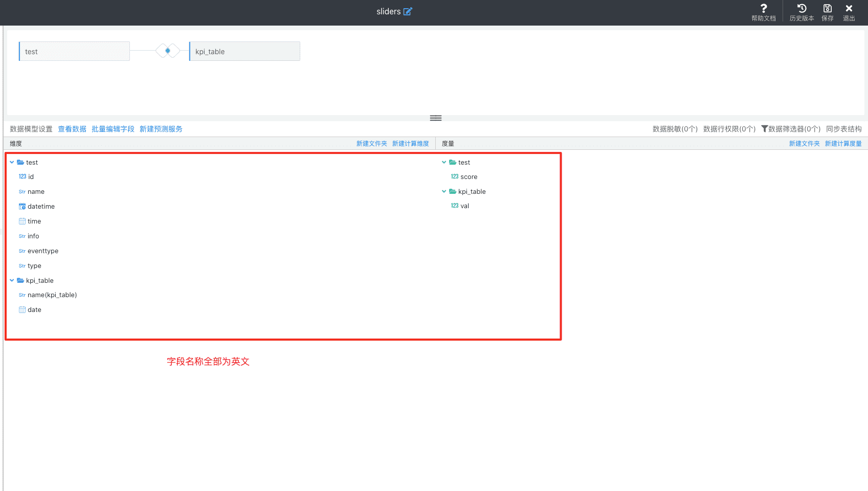Viewport: 868px width, 491px height.
Task: Open 数据行权限(0个) settings
Action: [729, 129]
